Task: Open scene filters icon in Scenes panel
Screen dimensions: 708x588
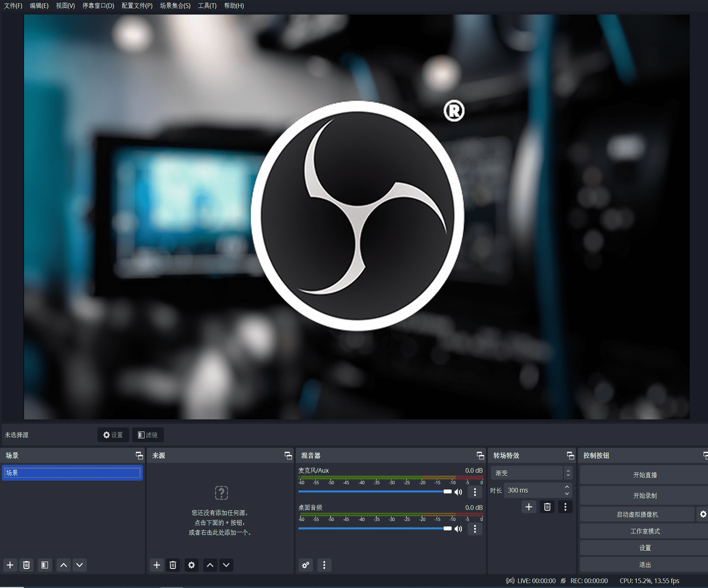Action: (x=45, y=565)
